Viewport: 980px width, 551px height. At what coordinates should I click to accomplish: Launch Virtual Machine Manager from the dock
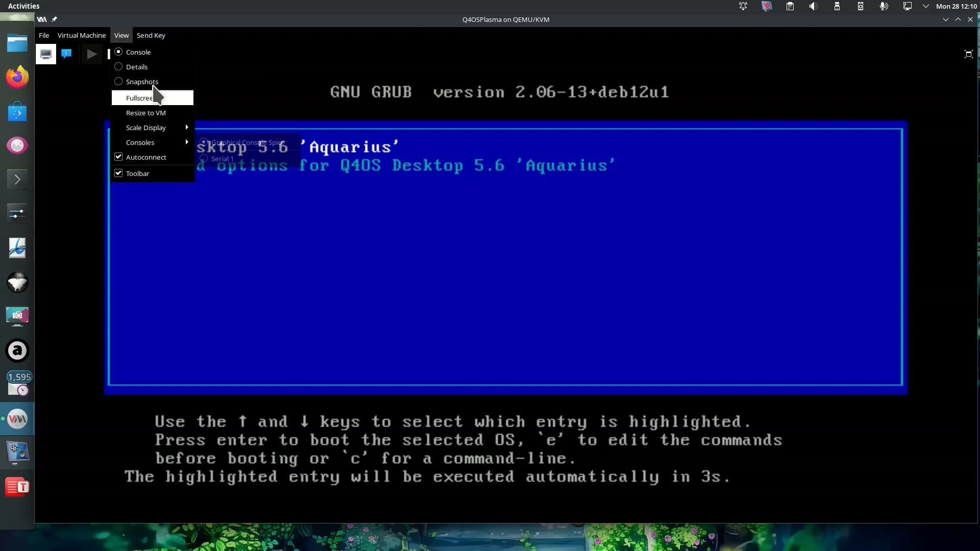(x=17, y=419)
